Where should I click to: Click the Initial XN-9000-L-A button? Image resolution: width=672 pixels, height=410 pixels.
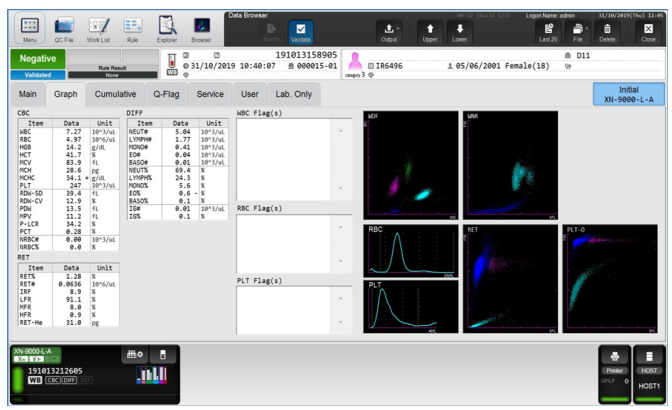point(629,94)
